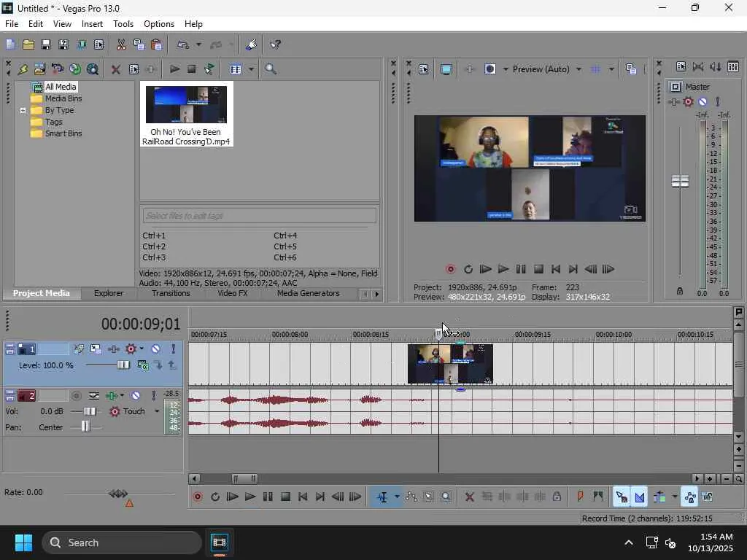Copy preview snapshot to clipboard

[x=631, y=69]
